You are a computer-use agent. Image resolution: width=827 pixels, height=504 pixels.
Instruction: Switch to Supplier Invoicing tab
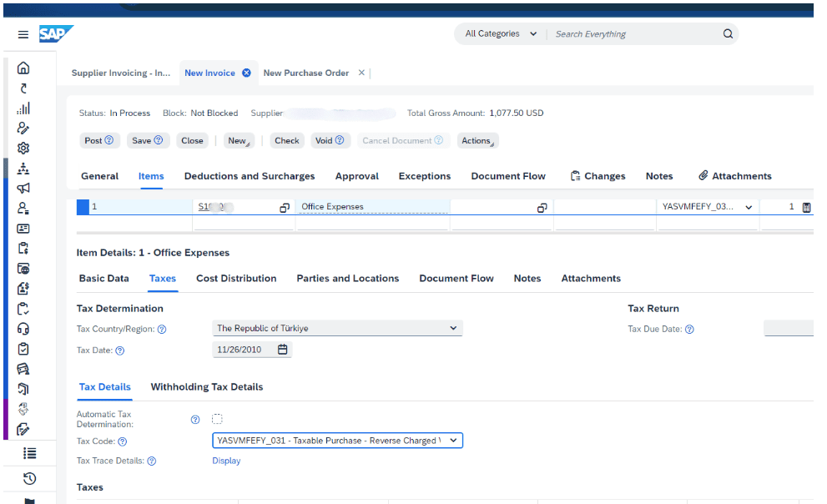tap(121, 73)
